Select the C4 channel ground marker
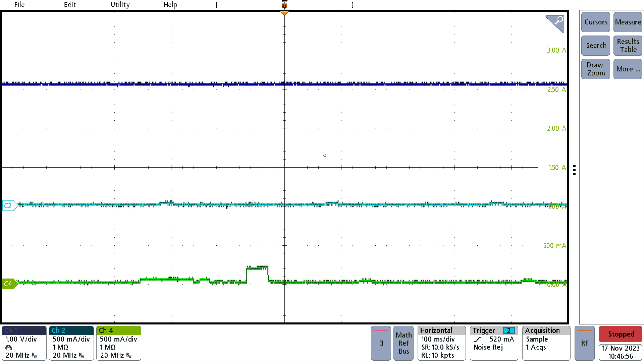Viewport: 644px width, 362px height. coord(9,284)
